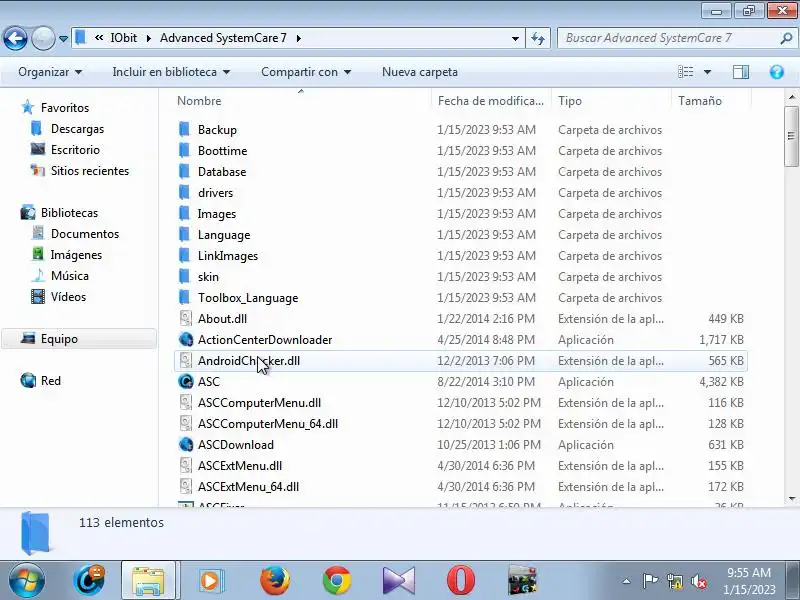
Task: Toggle the preview pane icon
Action: (x=741, y=72)
